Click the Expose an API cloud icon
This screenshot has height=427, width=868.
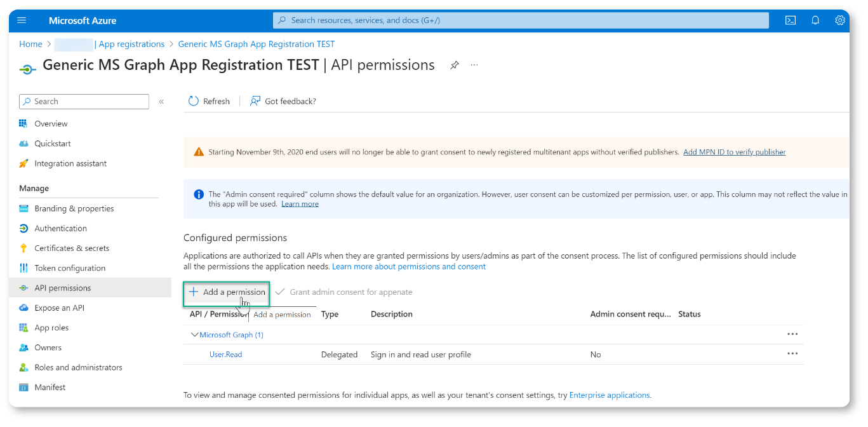(x=23, y=308)
